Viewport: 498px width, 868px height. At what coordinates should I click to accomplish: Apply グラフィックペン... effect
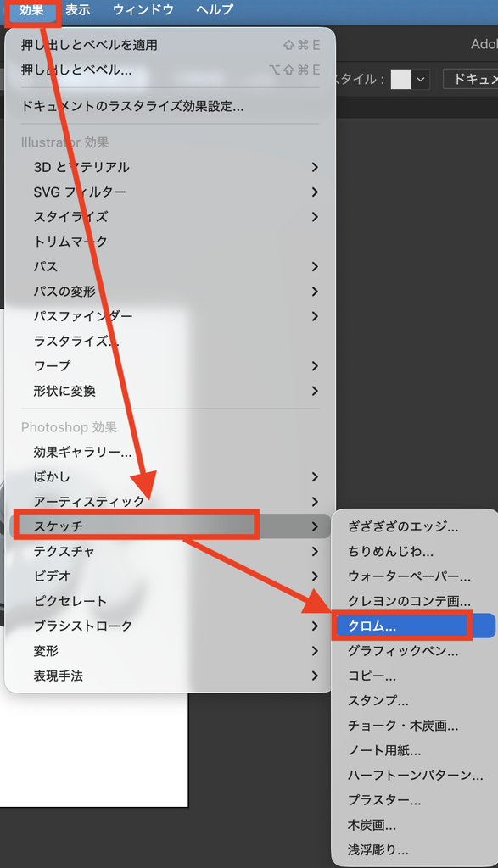point(416,651)
